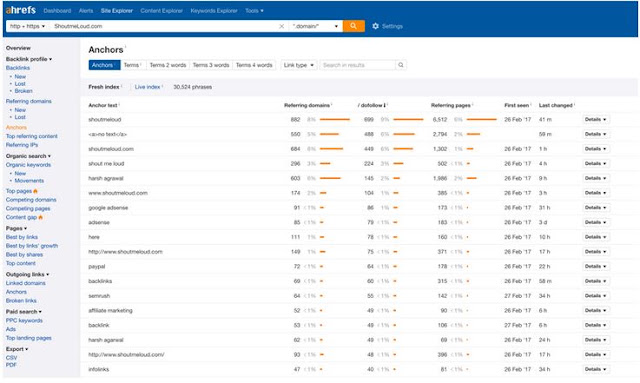Switch to the Terms 2 words tab

tap(167, 65)
